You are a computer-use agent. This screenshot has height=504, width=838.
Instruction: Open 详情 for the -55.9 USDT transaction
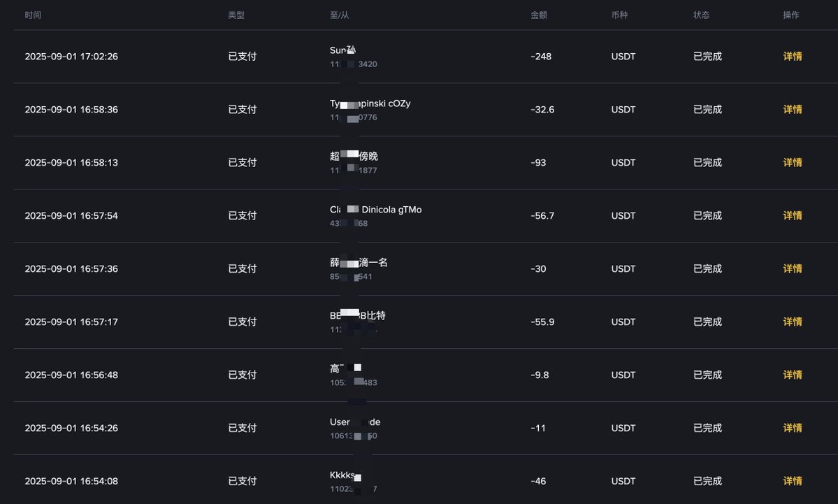tap(792, 322)
